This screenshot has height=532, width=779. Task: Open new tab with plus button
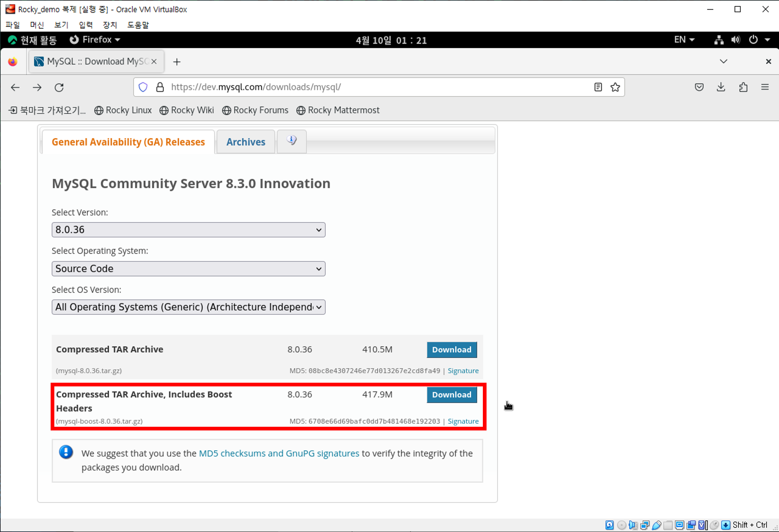(177, 62)
